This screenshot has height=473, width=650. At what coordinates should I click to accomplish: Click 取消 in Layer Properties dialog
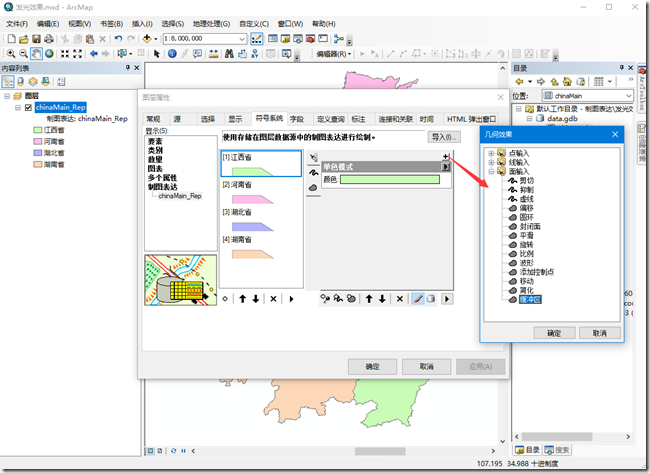point(426,367)
